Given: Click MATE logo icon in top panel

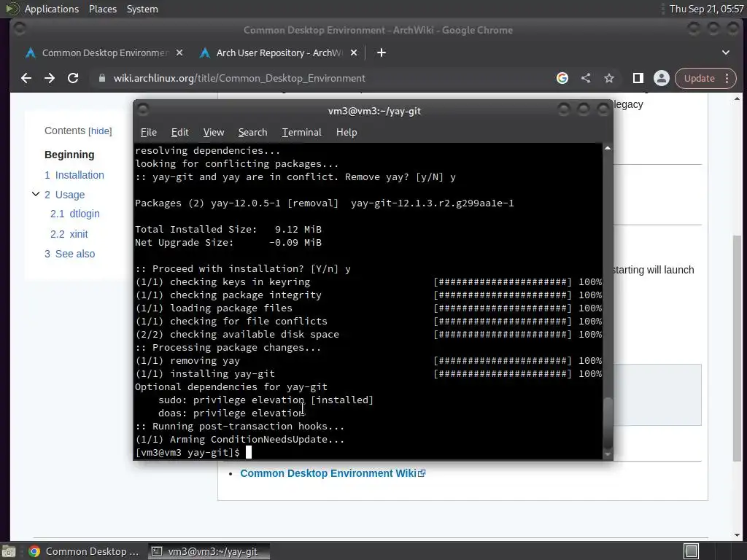Looking at the screenshot, I should pyautogui.click(x=12, y=9).
